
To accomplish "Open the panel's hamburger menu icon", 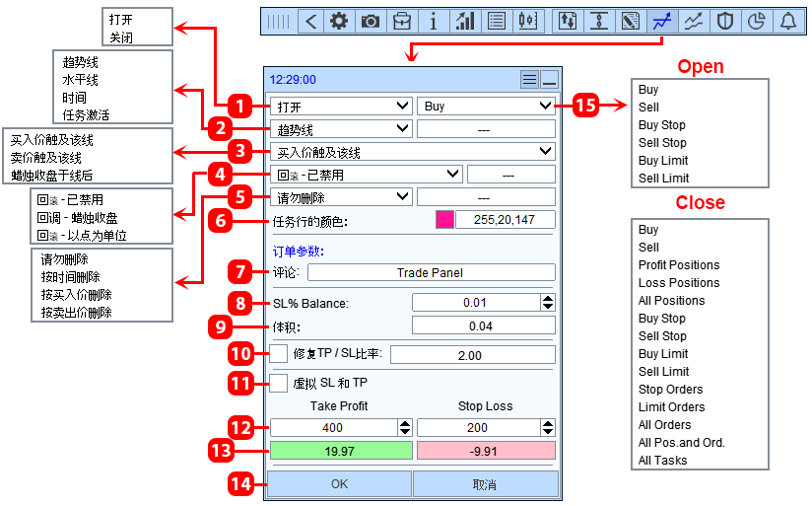I will (x=529, y=80).
